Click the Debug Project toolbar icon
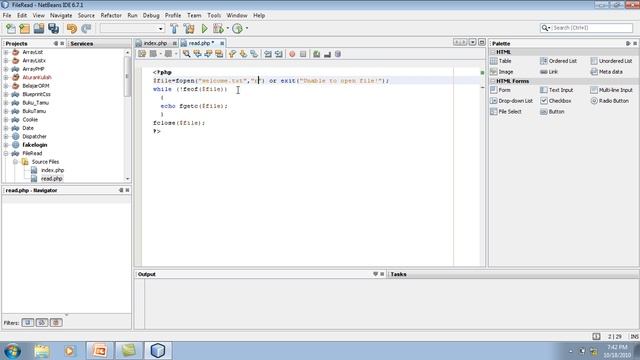The width and height of the screenshot is (640, 360). [x=218, y=29]
